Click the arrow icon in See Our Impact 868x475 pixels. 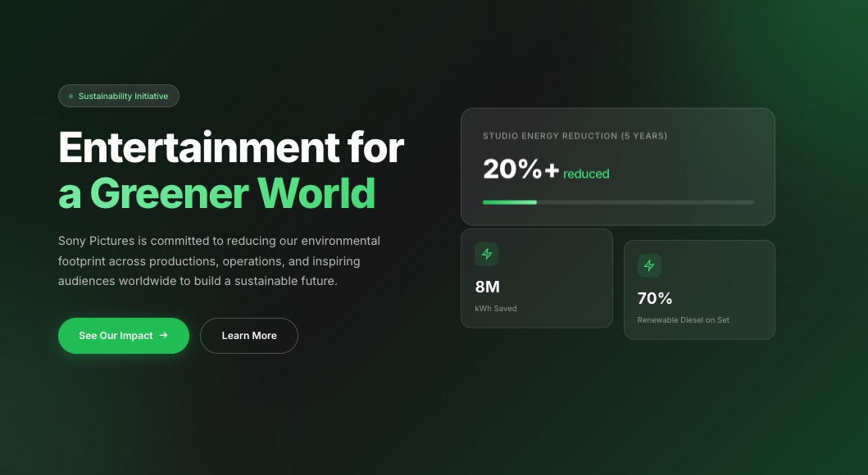point(163,335)
